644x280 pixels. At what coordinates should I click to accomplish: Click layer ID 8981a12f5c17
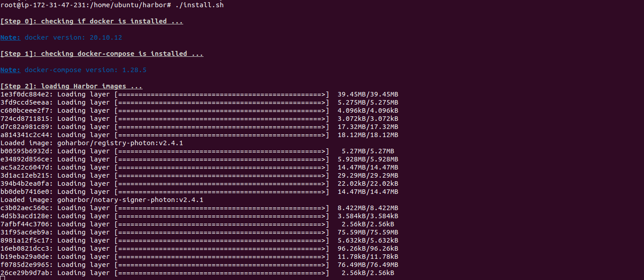25,240
